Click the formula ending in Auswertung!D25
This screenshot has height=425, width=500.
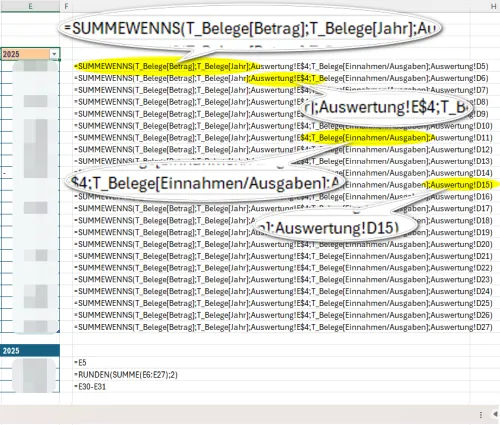[283, 303]
